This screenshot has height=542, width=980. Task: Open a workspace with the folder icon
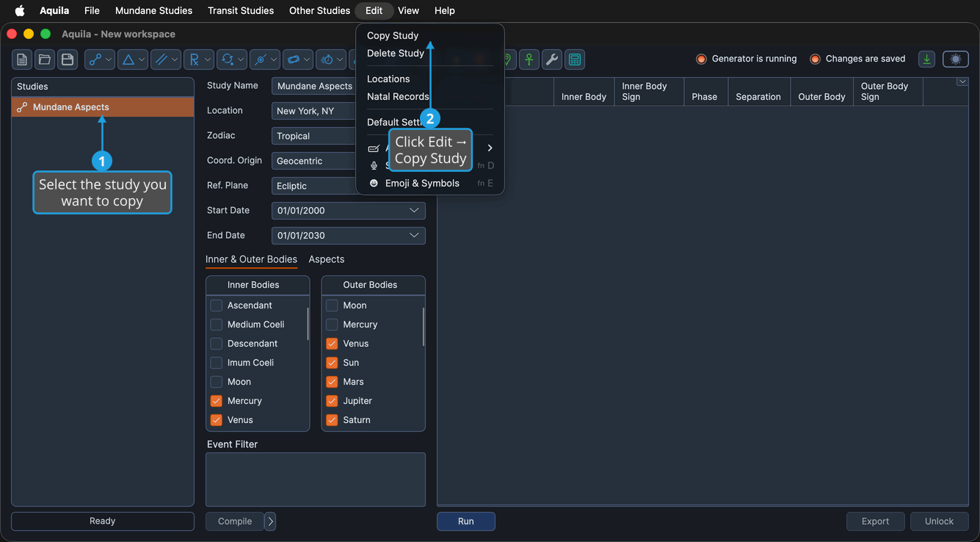point(45,59)
